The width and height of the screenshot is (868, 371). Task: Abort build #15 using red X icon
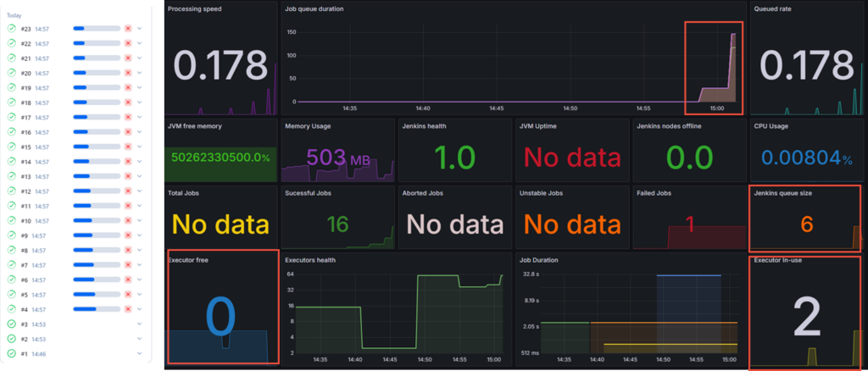pos(128,147)
